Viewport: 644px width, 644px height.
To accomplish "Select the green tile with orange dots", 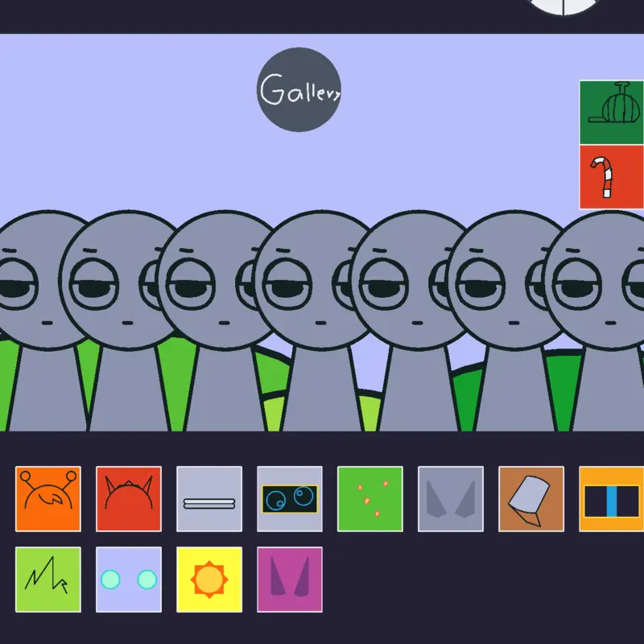I will point(370,498).
